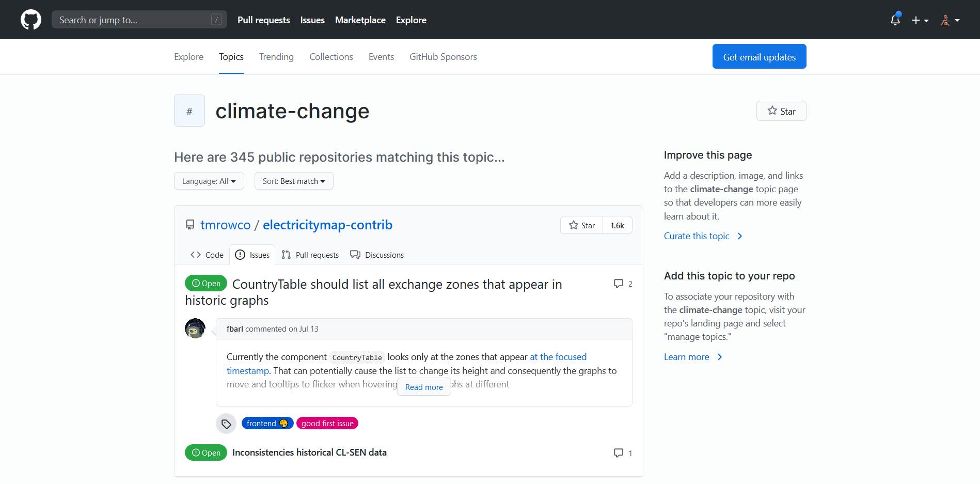Open the repository Pull requests tab
Viewport: 980px width, 484px height.
click(x=310, y=255)
